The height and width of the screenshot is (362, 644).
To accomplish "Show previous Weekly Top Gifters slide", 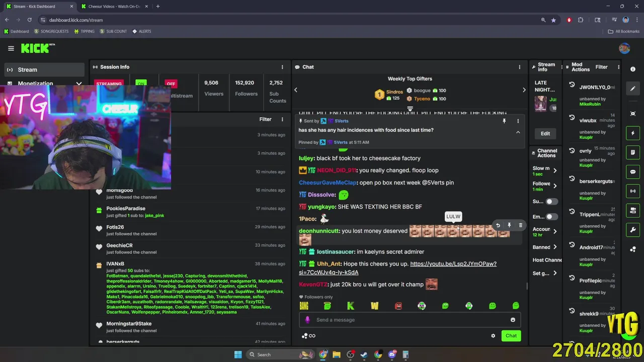I will click(x=296, y=90).
